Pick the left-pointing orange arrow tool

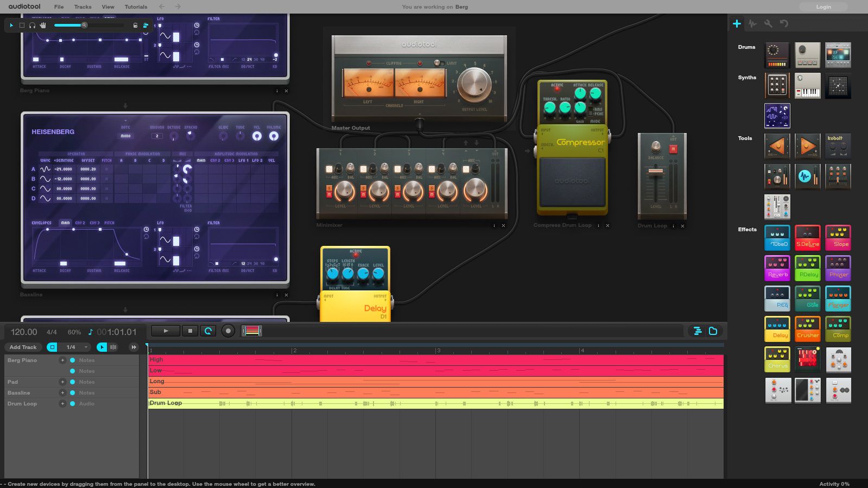[x=777, y=147]
